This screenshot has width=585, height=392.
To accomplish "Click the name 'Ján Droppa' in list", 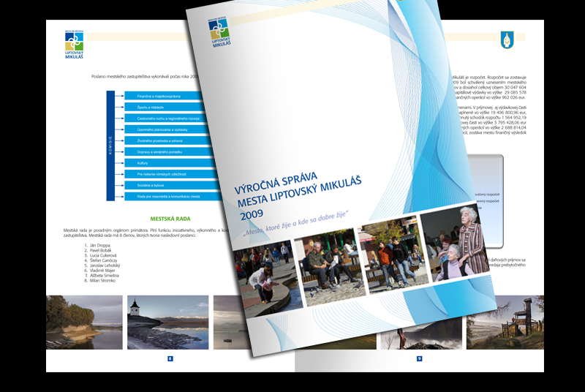I will pyautogui.click(x=100, y=246).
